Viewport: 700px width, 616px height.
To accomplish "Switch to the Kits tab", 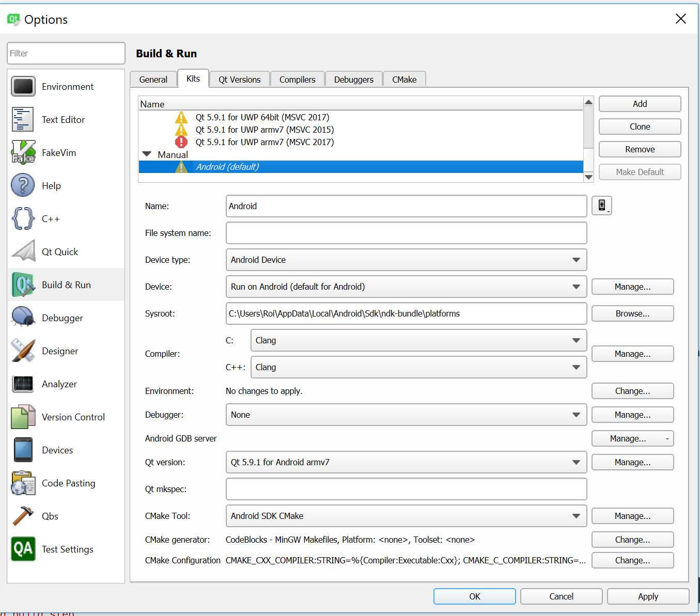I will click(x=193, y=78).
